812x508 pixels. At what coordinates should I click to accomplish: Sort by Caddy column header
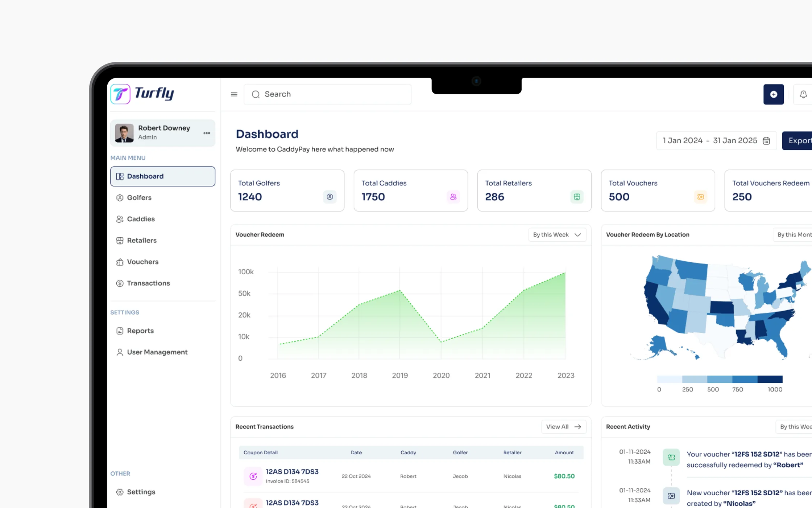point(408,452)
